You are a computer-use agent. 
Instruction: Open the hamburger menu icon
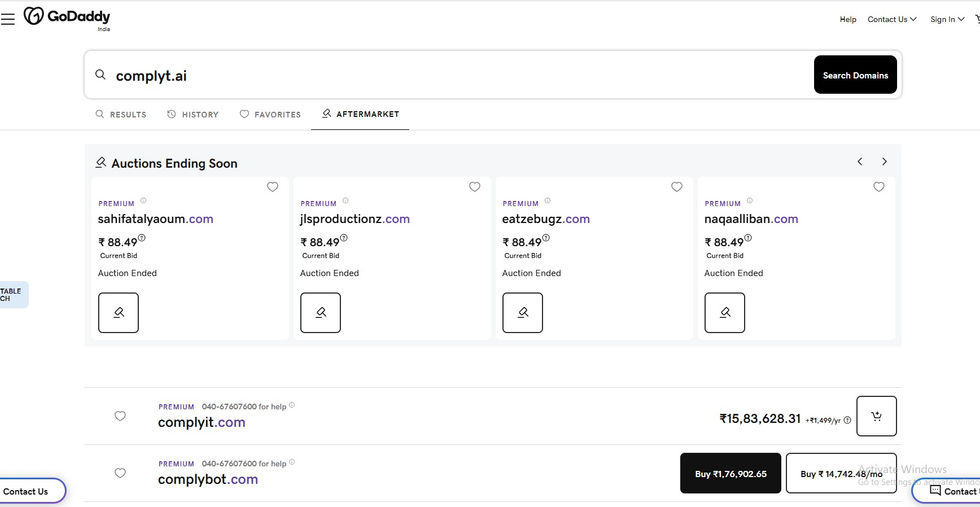pyautogui.click(x=8, y=18)
